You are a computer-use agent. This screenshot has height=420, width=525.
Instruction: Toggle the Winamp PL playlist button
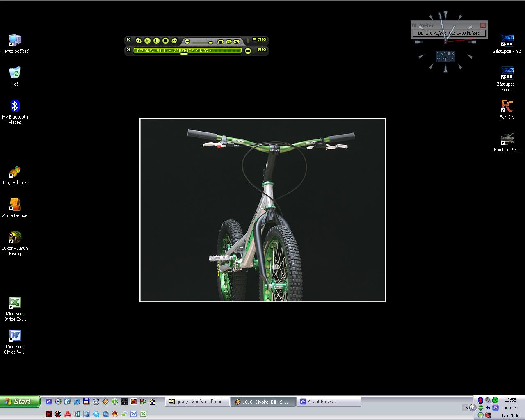(x=229, y=41)
